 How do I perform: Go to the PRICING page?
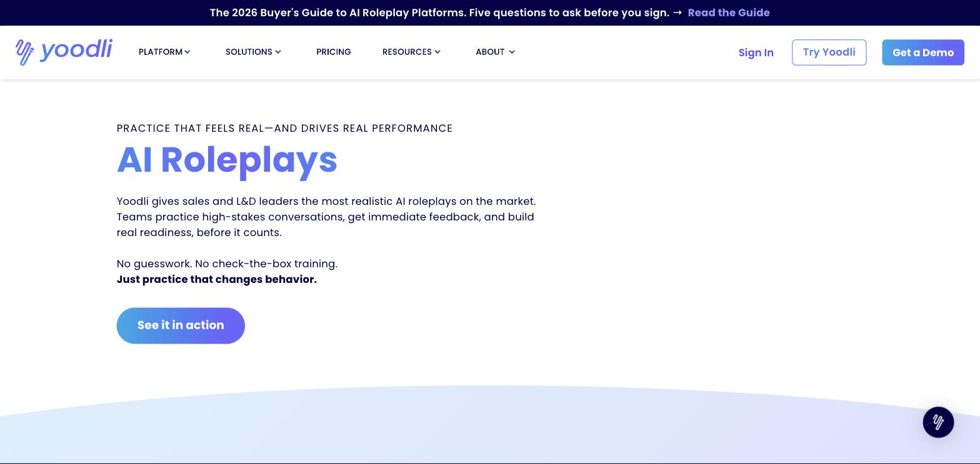tap(334, 52)
